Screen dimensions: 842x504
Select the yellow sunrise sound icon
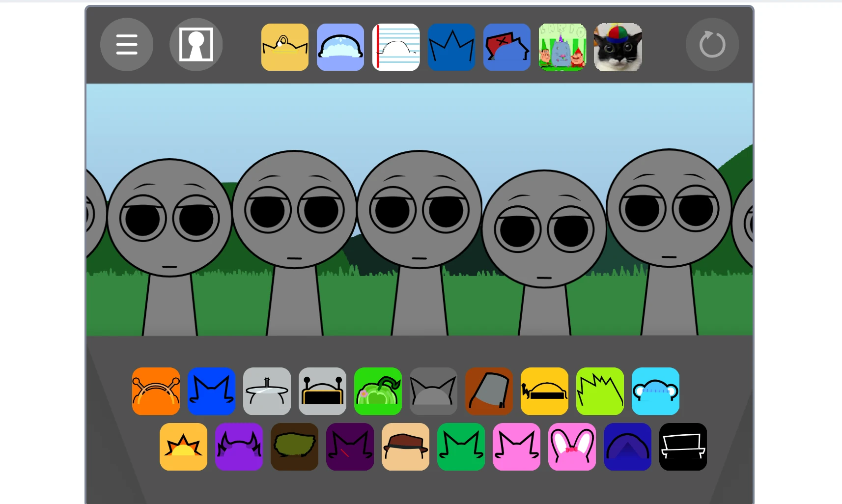point(183,447)
